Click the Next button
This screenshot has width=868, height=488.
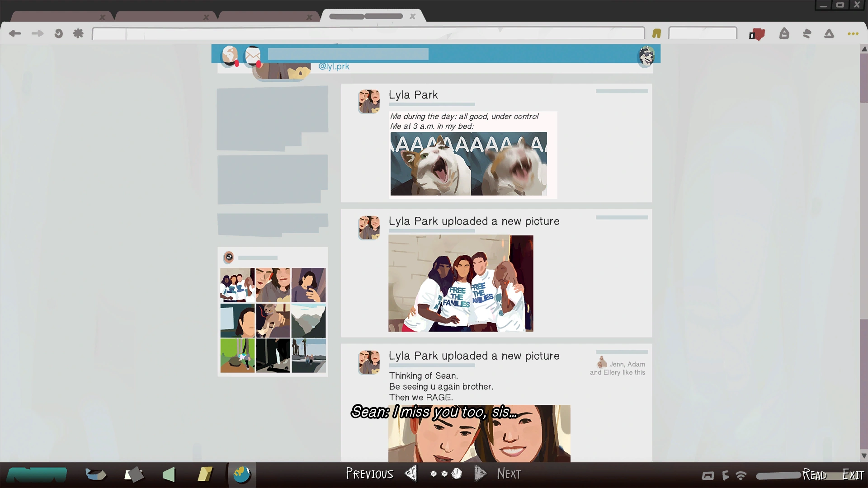pos(509,474)
